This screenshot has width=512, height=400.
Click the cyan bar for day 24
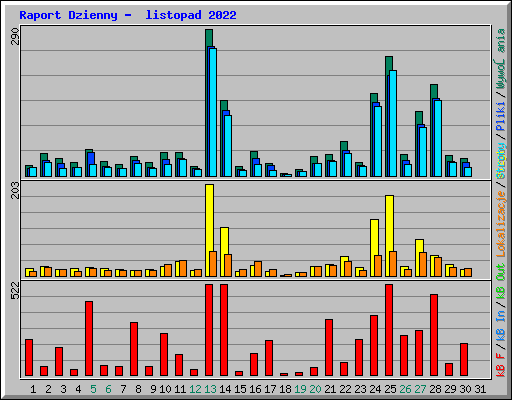click(x=378, y=141)
